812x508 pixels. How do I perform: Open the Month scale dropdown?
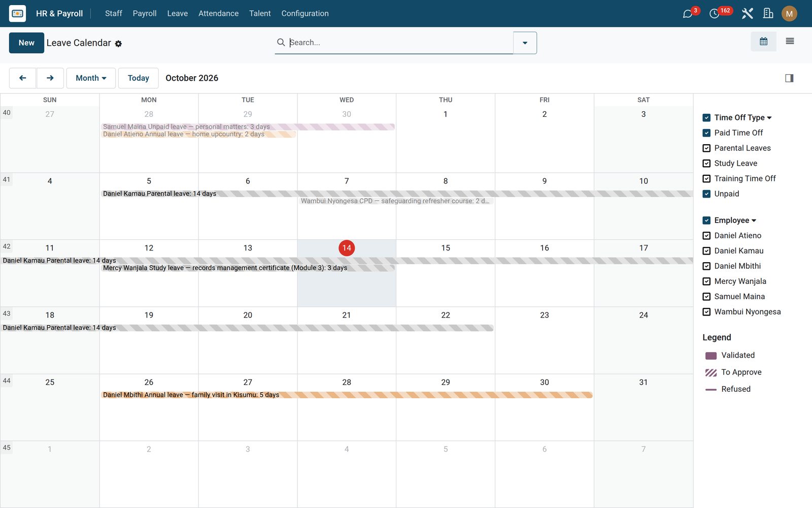click(91, 78)
